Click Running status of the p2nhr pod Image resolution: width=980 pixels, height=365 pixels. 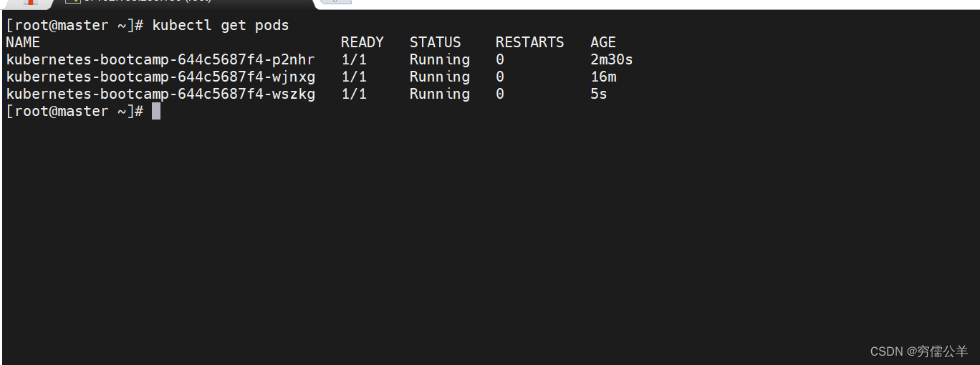tap(440, 60)
